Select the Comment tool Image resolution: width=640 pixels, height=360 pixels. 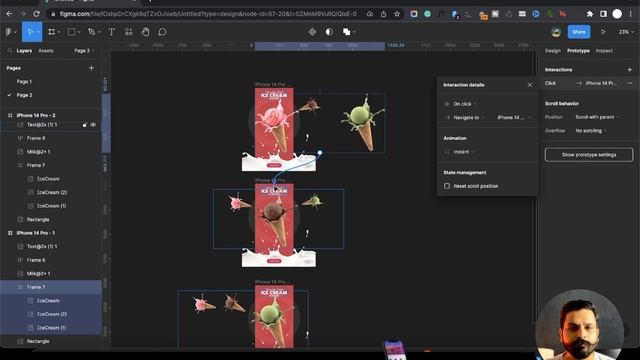pos(162,32)
